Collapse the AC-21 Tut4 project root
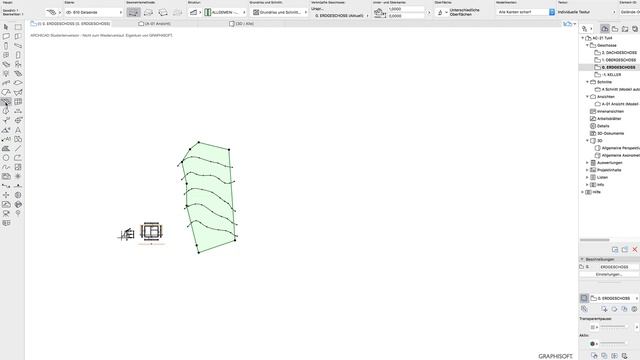Image resolution: width=640 pixels, height=360 pixels. (x=583, y=38)
